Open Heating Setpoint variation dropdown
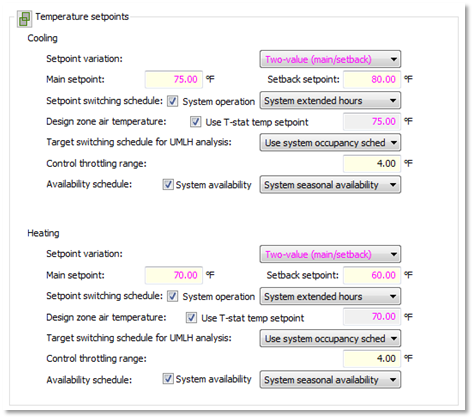 (x=330, y=254)
